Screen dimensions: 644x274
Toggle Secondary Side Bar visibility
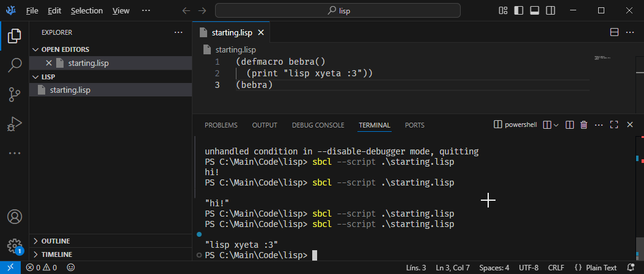coord(551,10)
